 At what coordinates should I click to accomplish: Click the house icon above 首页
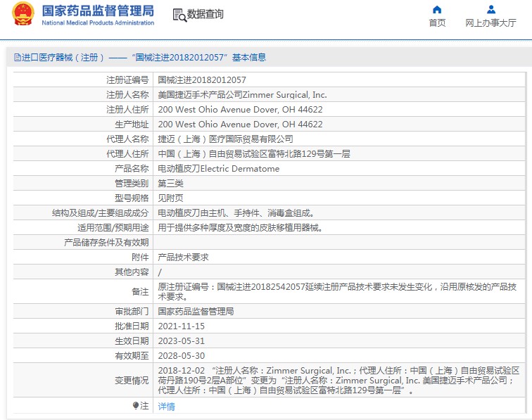(437, 9)
